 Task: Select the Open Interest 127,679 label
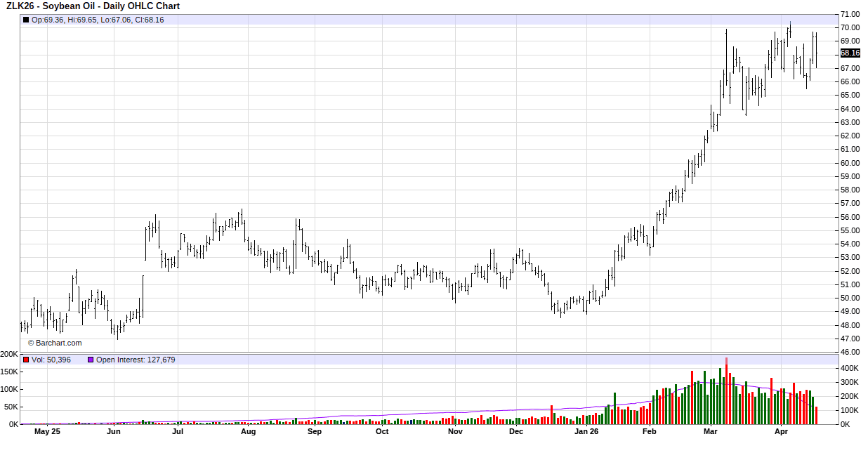[136, 360]
